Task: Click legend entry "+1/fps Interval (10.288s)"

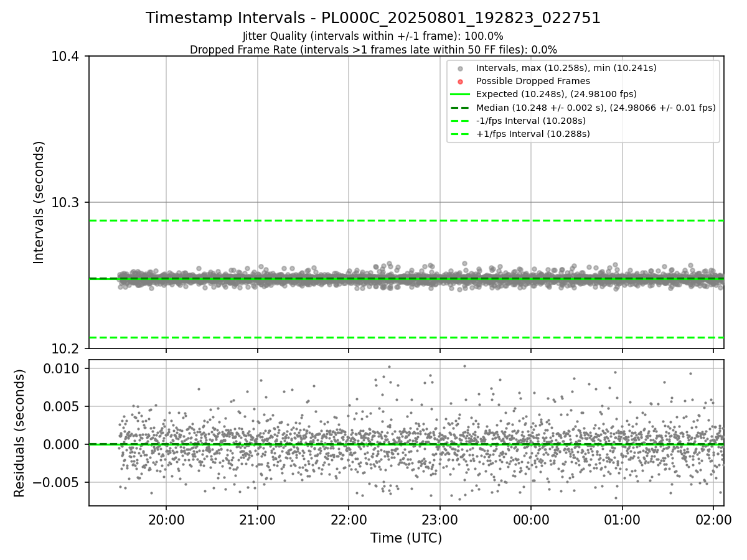Action: coord(533,134)
